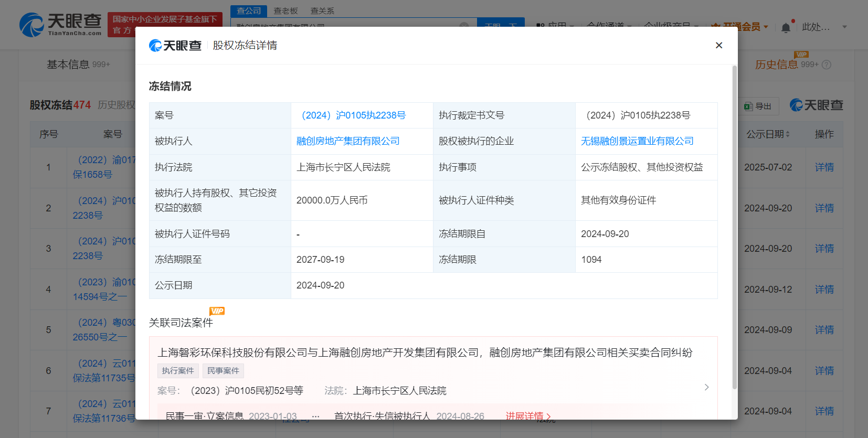Screen dimensions: 868x438
Task: Click the 执行法院 value 上海市长宁区人民法院
Action: 343,167
